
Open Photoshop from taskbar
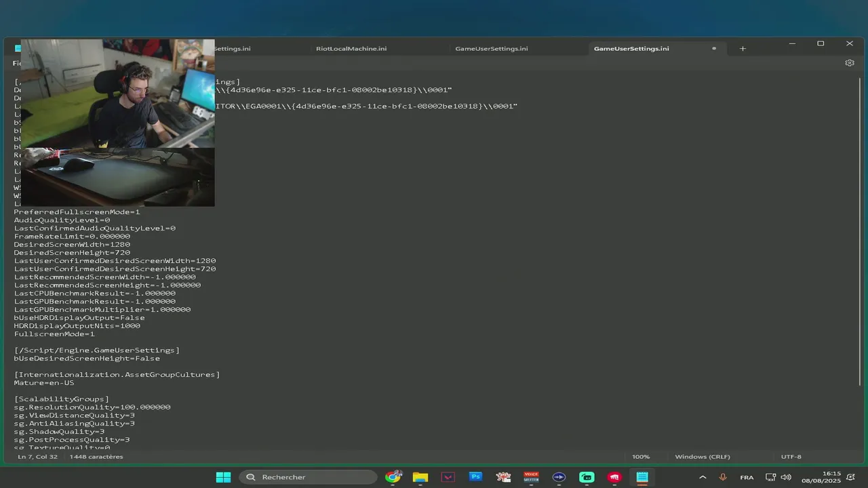pyautogui.click(x=475, y=477)
